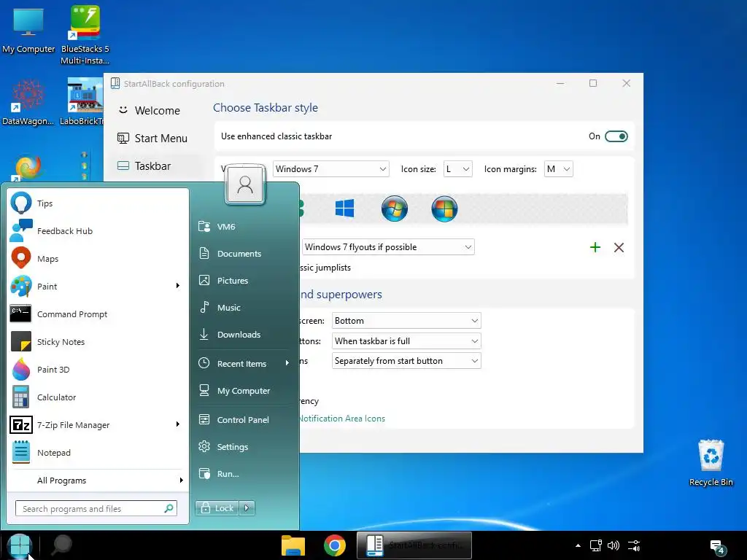Click StartAllBack taskbar window button
The width and height of the screenshot is (747, 560).
click(414, 545)
